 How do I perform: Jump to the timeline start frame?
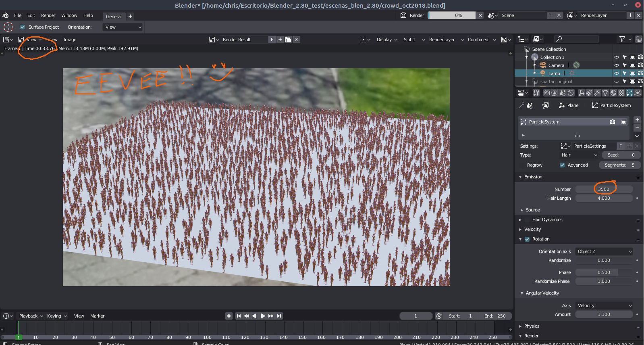[239, 316]
